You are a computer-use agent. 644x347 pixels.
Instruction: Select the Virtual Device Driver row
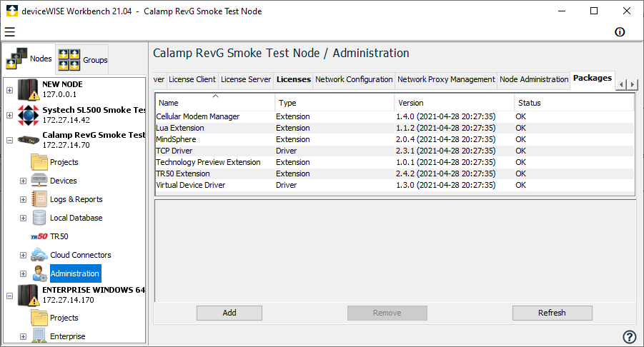395,186
